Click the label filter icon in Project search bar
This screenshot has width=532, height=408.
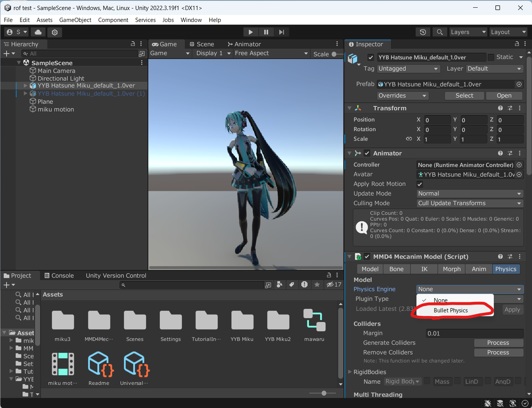292,285
